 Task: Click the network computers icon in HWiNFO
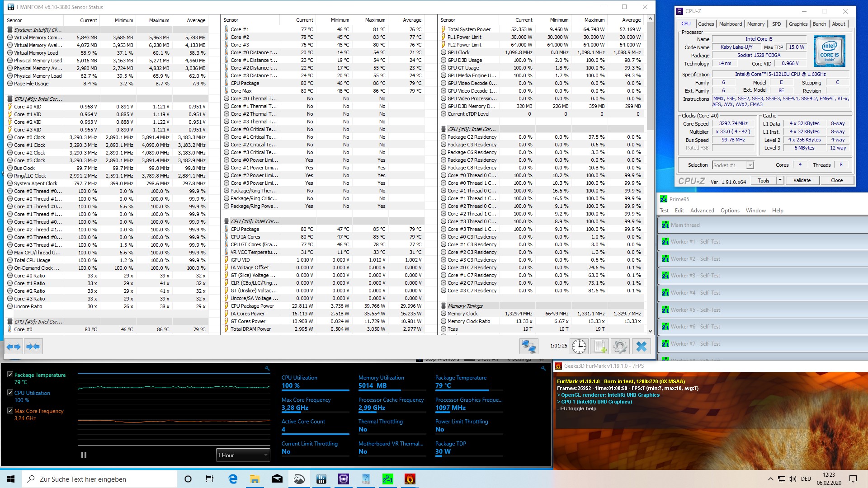528,347
